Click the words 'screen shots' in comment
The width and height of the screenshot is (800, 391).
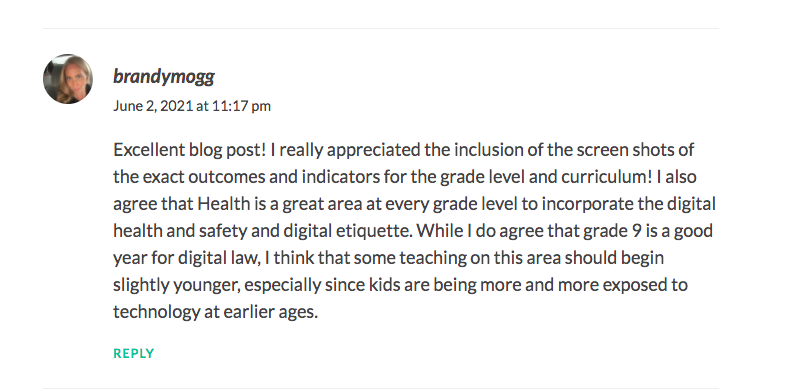coord(620,150)
